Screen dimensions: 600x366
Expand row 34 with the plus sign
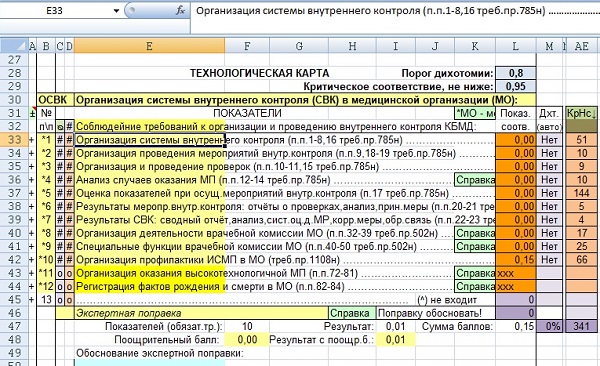(32, 154)
